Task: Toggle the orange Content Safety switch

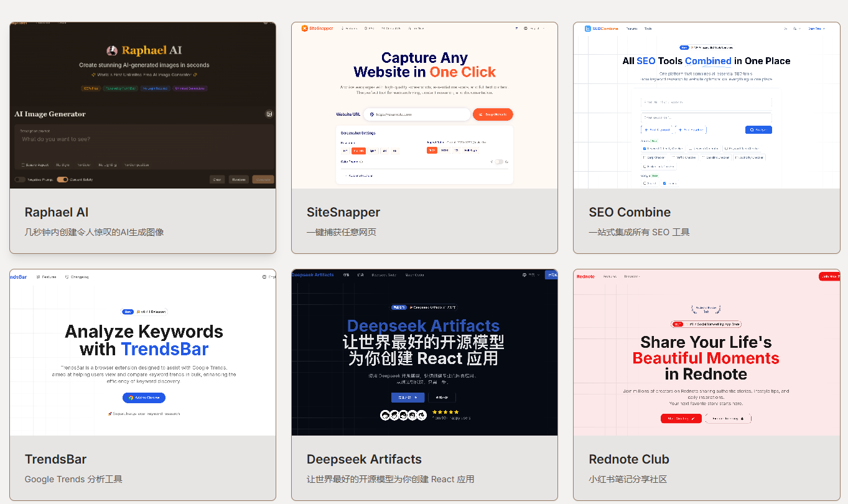Action: [x=62, y=179]
